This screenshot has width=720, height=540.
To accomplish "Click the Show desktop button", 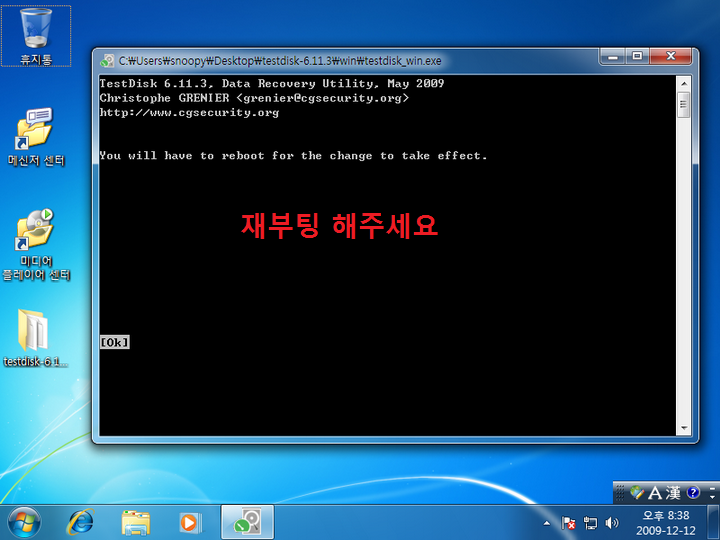I will 713,523.
